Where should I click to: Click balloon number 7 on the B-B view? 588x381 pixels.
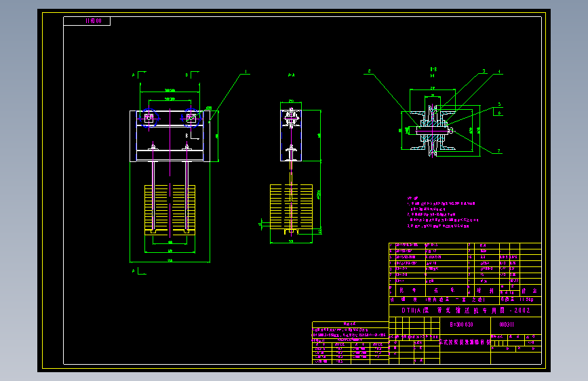(498, 151)
